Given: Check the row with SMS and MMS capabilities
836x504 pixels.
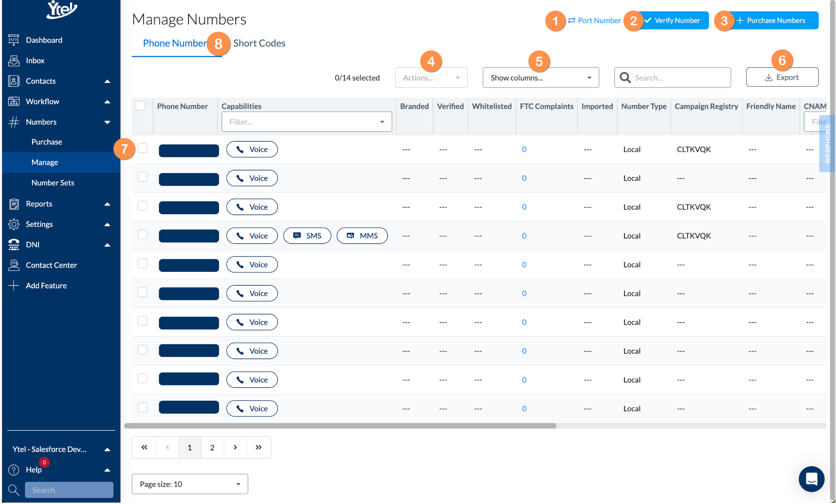Looking at the screenshot, I should [143, 235].
